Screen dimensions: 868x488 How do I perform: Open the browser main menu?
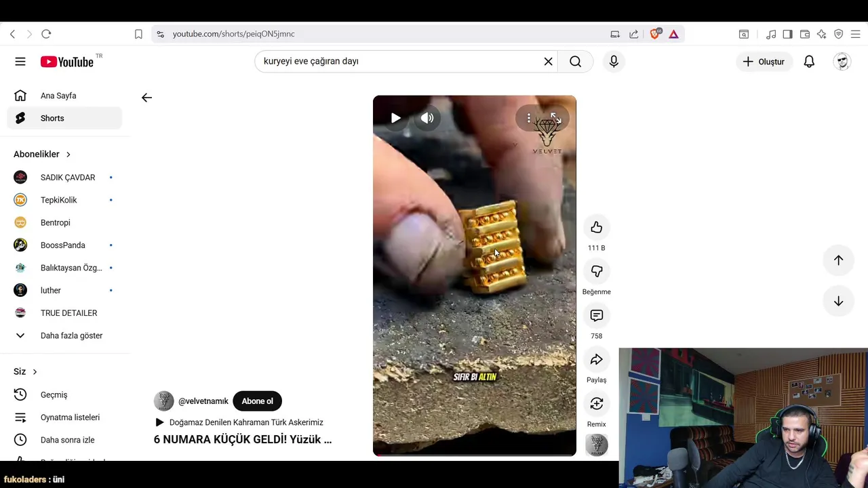click(x=855, y=34)
